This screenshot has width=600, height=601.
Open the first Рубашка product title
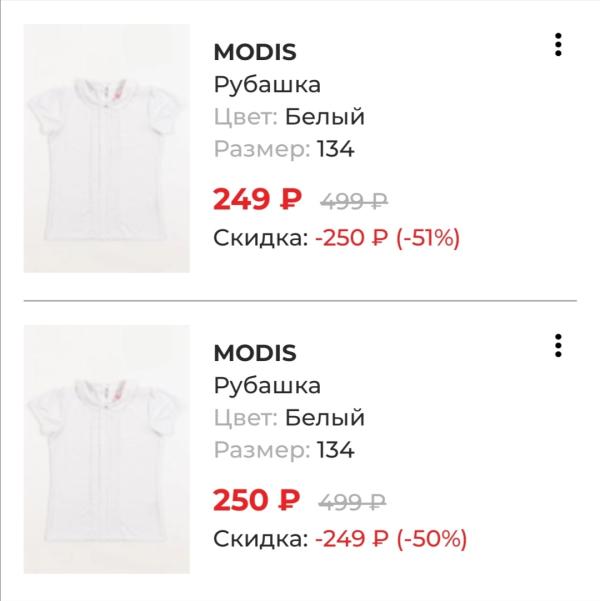267,85
